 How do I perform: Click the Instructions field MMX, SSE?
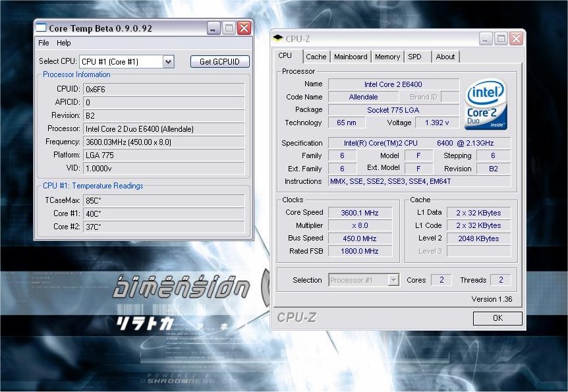(420, 181)
